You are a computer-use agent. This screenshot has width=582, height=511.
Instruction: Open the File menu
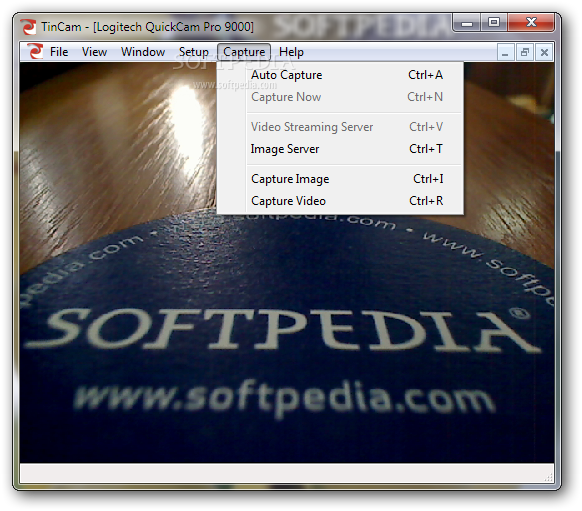[59, 52]
